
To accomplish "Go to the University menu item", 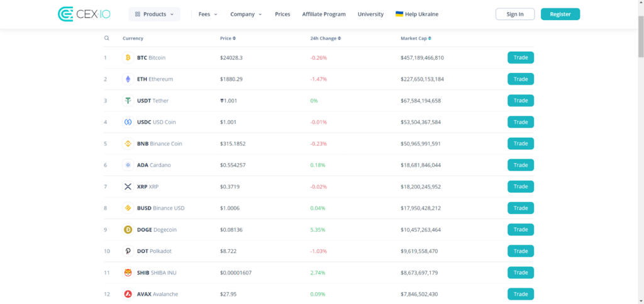I will pyautogui.click(x=370, y=14).
